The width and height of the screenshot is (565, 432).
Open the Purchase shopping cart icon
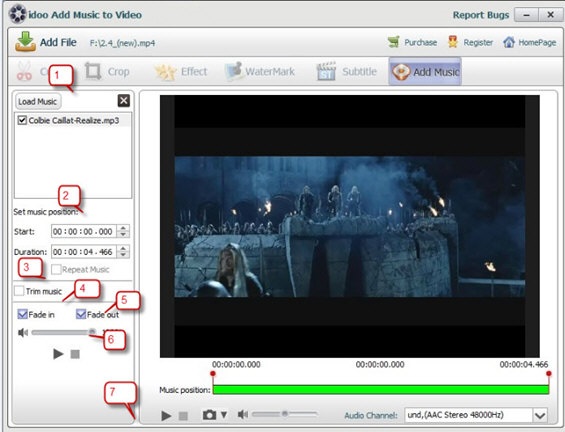pyautogui.click(x=394, y=42)
